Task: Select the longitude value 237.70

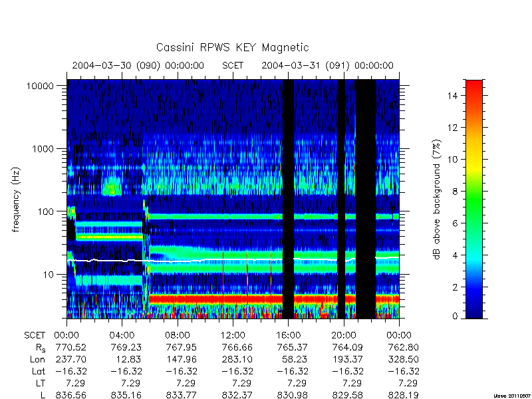Action: (x=70, y=359)
